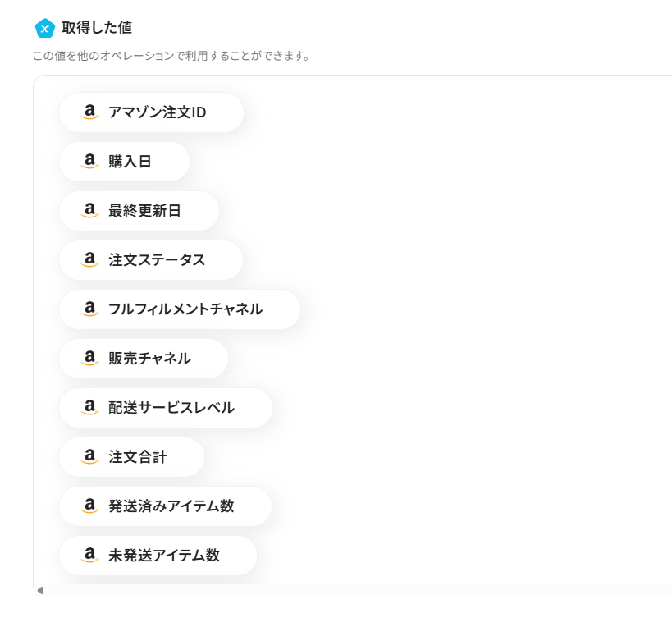Click the Amazon icon beside 最終更新日
672x627 pixels.
click(90, 211)
